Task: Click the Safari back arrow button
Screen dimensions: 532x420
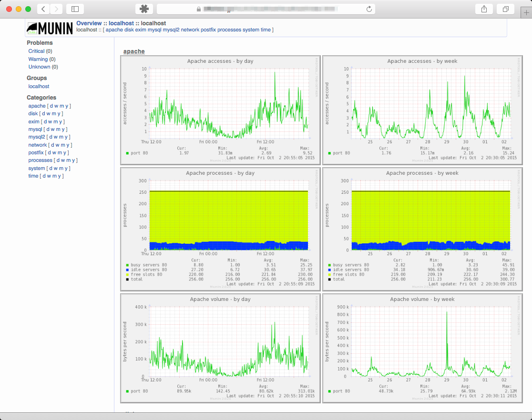Action: pos(43,9)
